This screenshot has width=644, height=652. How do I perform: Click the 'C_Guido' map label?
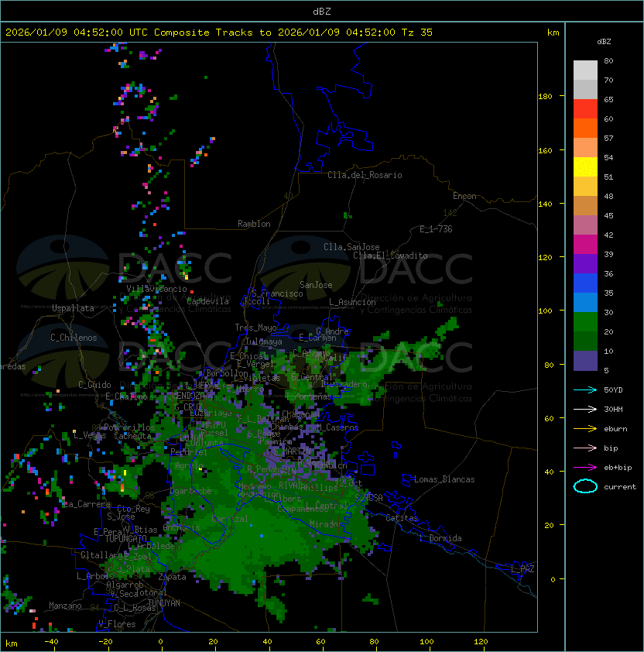coord(94,385)
